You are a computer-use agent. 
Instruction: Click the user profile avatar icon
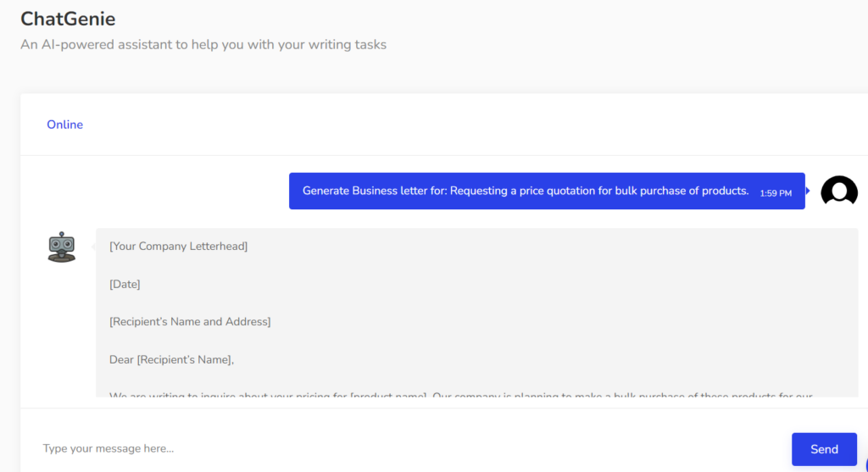(x=839, y=192)
